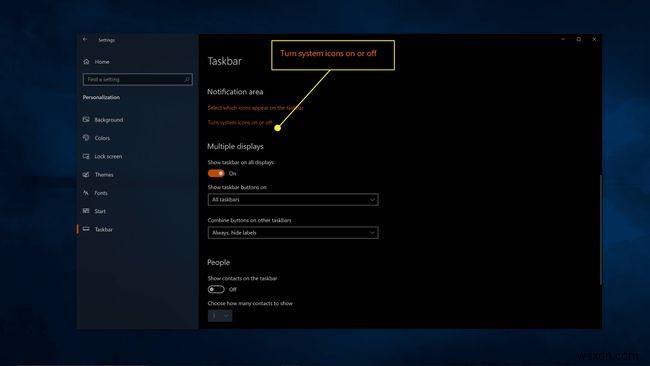Click the Settings window title text

tap(107, 40)
